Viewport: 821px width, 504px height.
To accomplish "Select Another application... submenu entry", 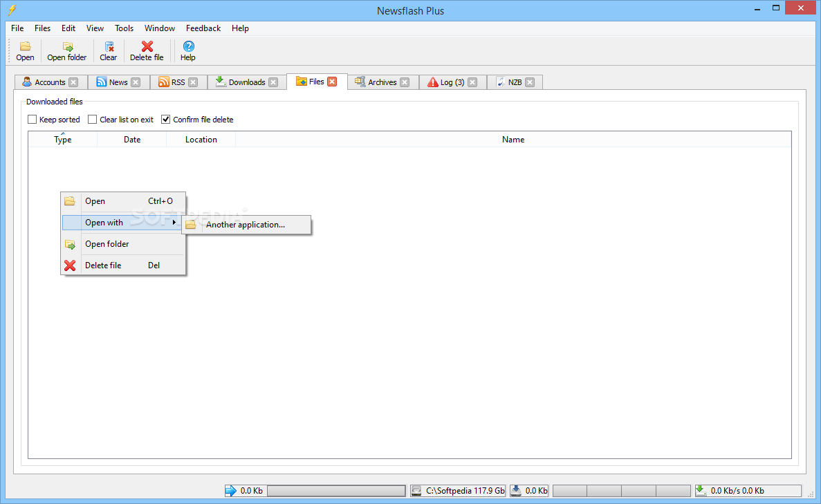I will click(x=246, y=225).
